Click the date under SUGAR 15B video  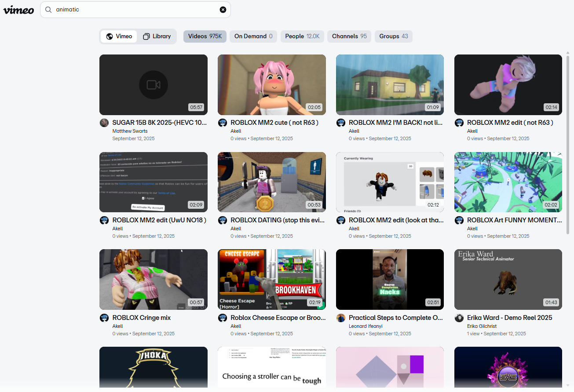pyautogui.click(x=133, y=138)
